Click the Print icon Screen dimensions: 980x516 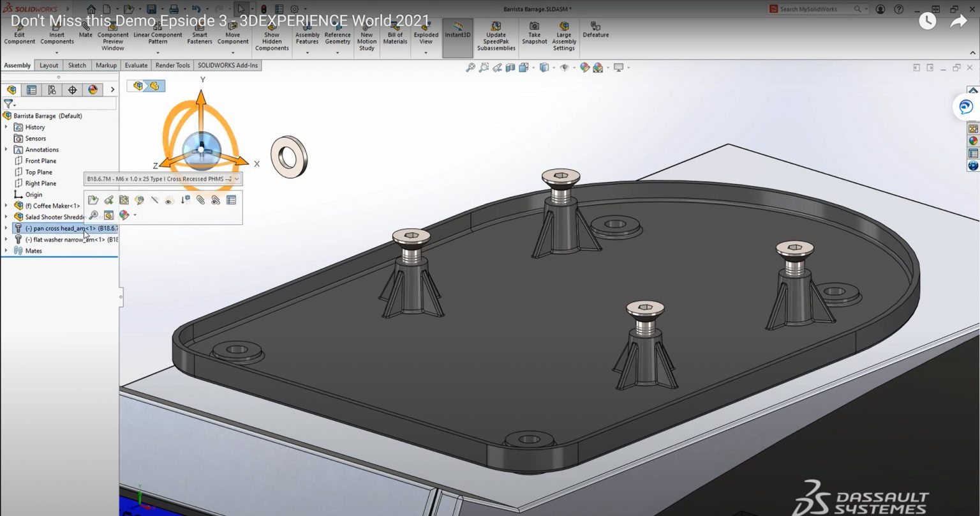click(x=174, y=9)
